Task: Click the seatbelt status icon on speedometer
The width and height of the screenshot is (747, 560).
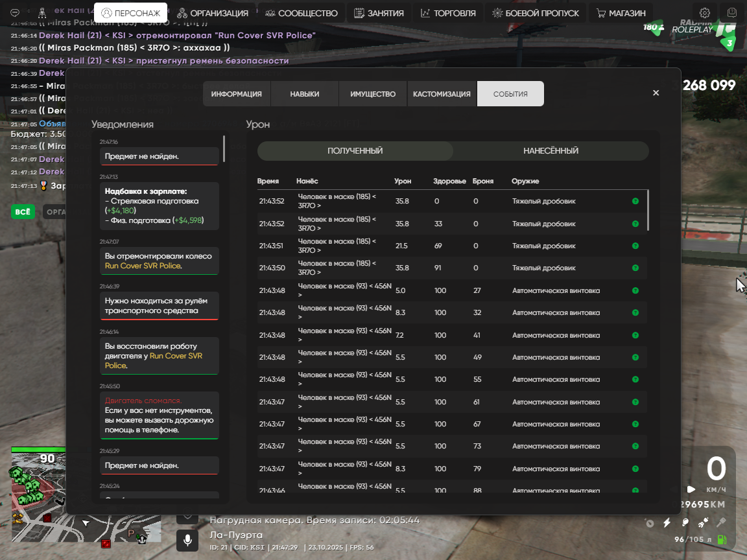Action: (x=703, y=522)
